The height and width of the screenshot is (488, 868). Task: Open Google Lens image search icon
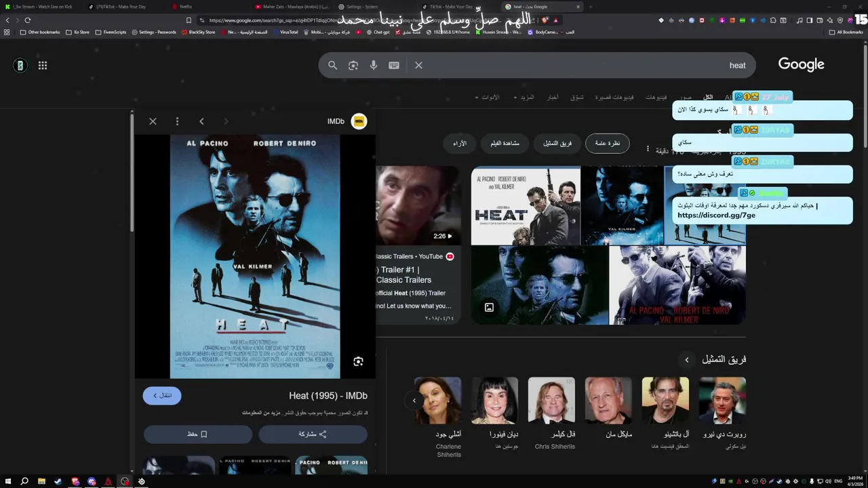coord(353,65)
